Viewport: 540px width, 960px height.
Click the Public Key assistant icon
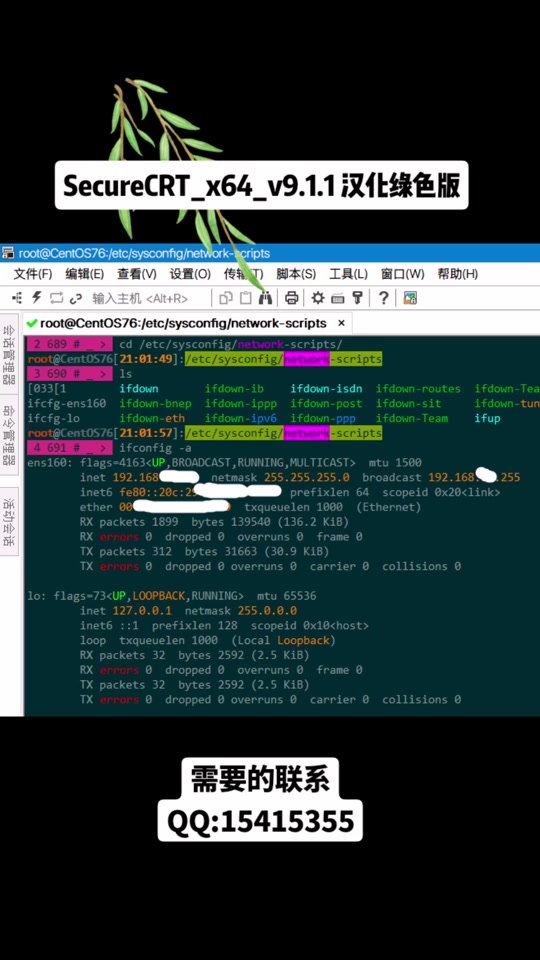357,298
